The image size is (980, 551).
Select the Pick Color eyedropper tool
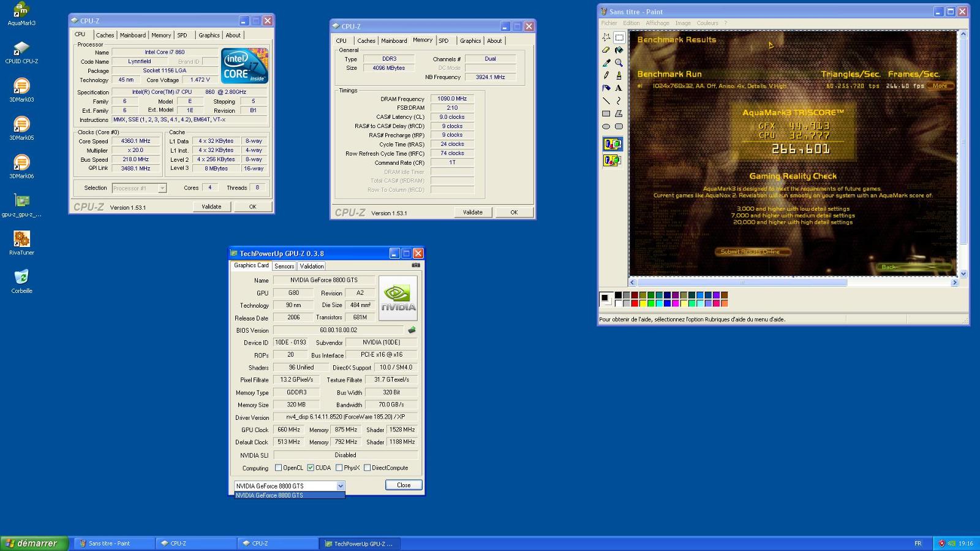point(606,63)
